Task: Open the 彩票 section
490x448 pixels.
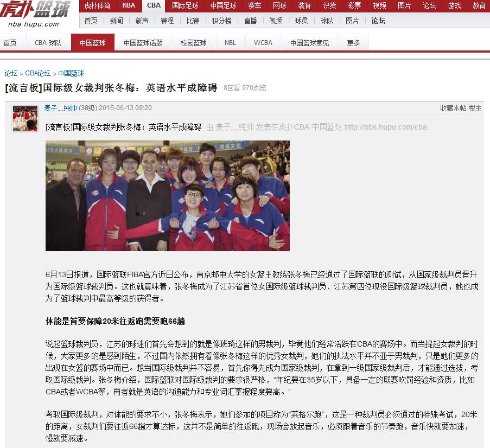Action: (354, 5)
